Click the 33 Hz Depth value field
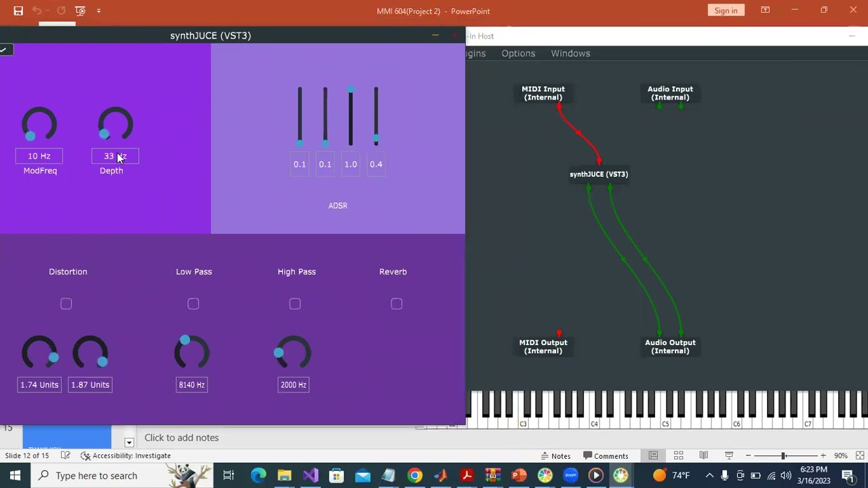Viewport: 868px width, 488px height. [115, 156]
